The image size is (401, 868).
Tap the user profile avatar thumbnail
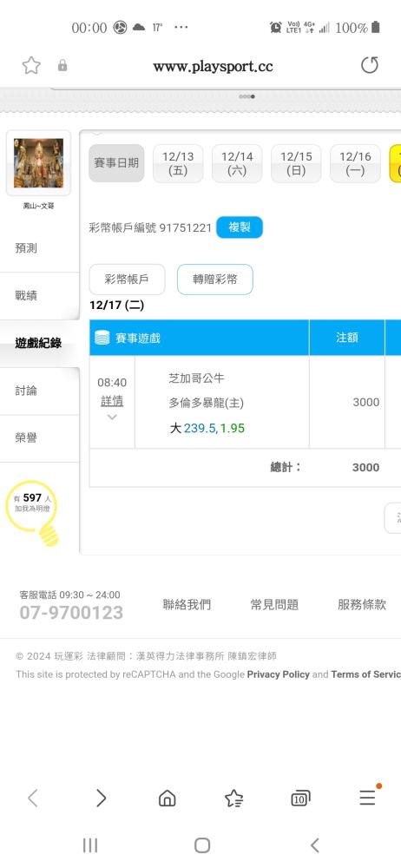(x=38, y=163)
